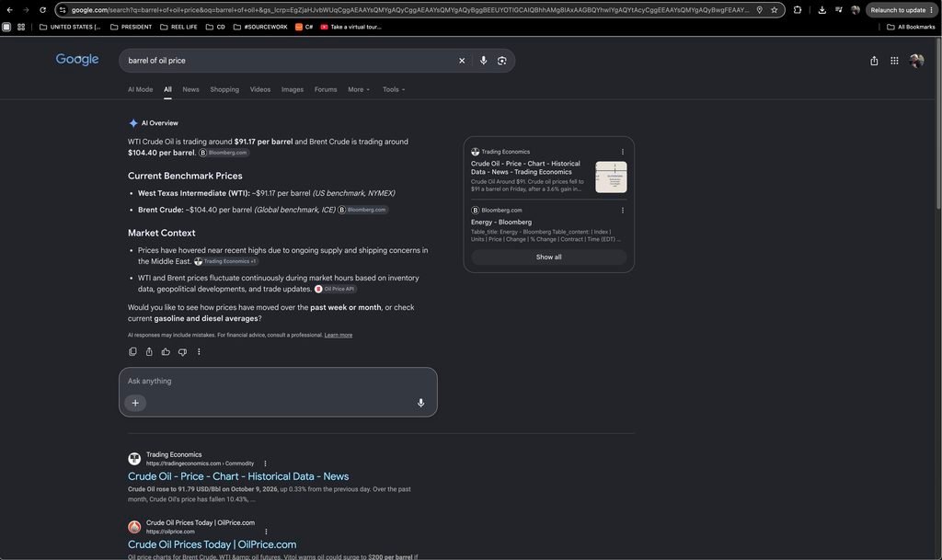The image size is (942, 560).
Task: Click the plus button in Ask anything box
Action: point(135,403)
